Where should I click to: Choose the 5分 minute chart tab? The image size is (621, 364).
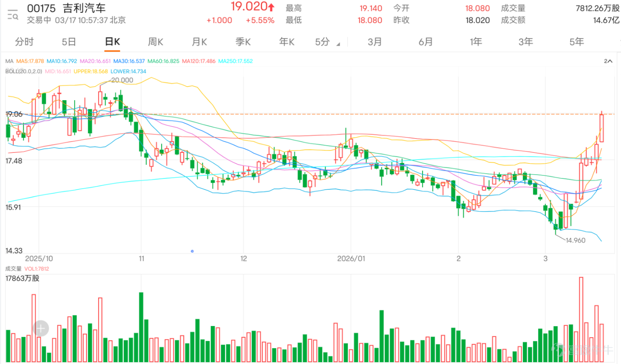click(x=323, y=42)
